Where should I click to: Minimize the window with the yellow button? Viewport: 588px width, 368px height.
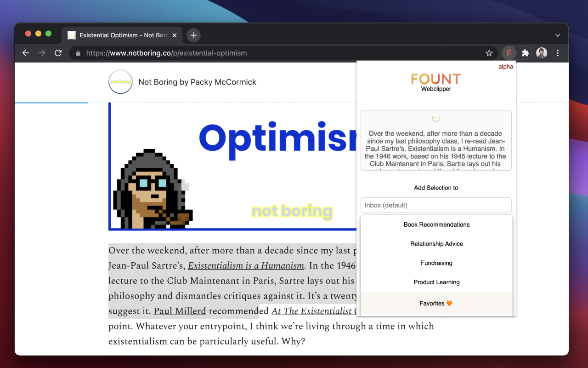[38, 34]
